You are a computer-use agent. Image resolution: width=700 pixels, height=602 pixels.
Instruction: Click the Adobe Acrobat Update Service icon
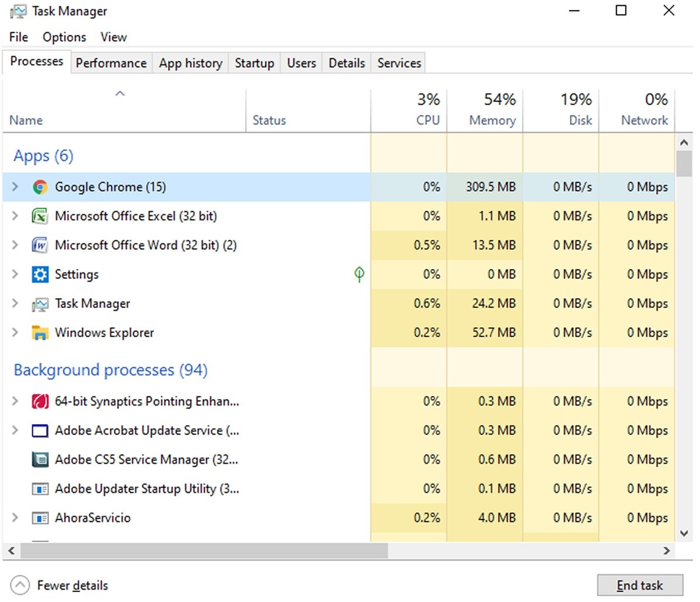(40, 430)
